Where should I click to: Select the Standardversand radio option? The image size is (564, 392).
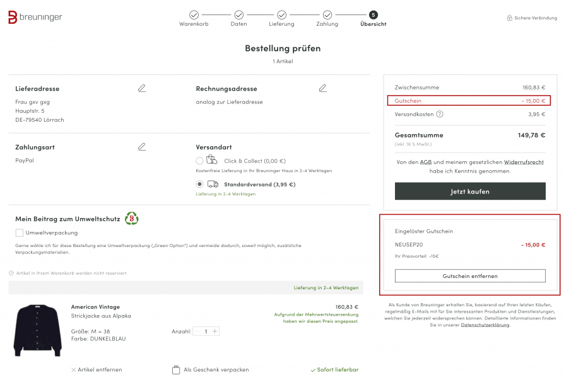point(199,184)
